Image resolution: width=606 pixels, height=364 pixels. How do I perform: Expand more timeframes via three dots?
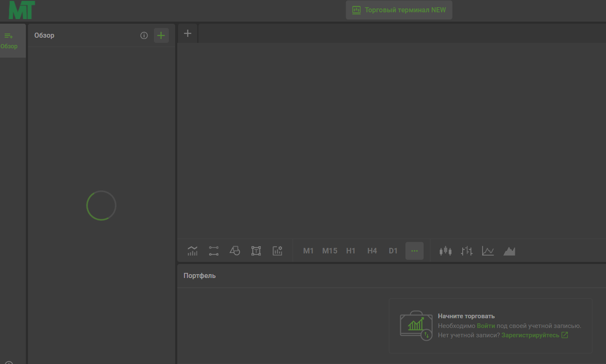click(414, 251)
